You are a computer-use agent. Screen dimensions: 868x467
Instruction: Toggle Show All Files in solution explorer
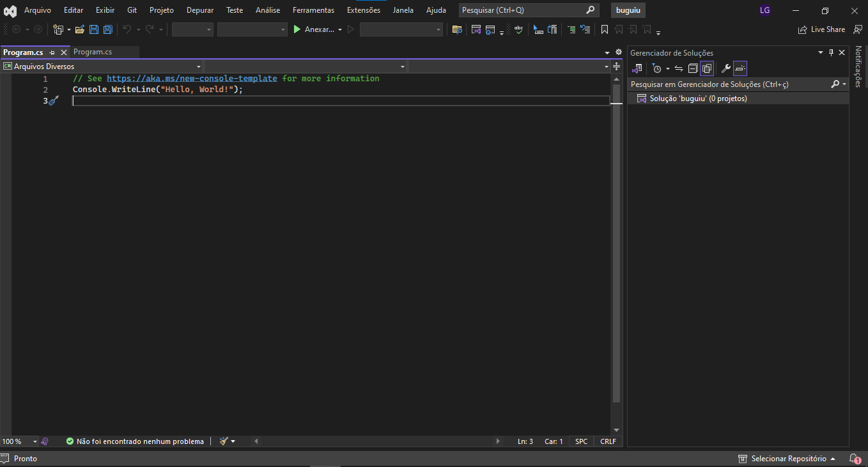(707, 68)
